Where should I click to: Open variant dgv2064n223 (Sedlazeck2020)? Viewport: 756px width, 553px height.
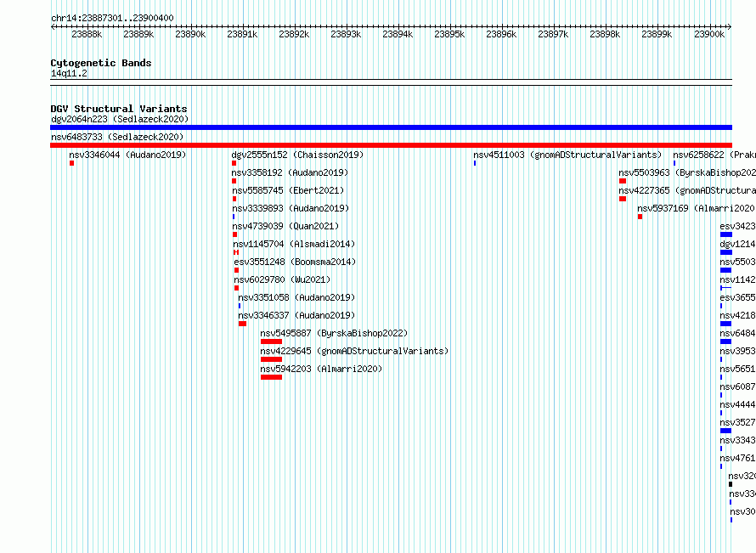120,119
